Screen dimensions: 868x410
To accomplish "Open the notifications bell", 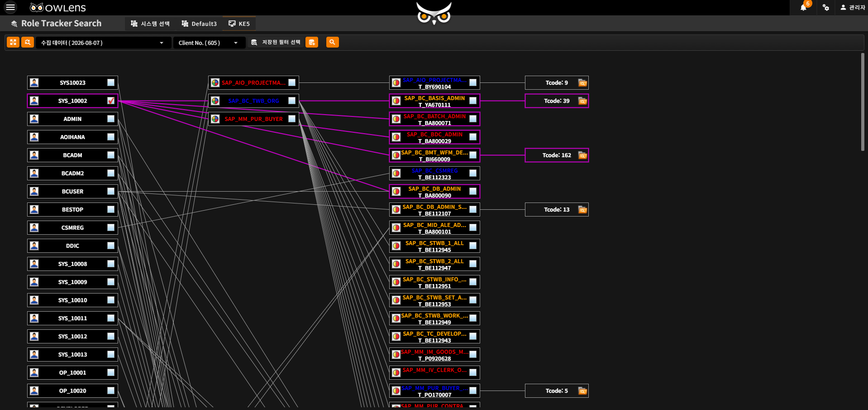I will click(x=803, y=7).
